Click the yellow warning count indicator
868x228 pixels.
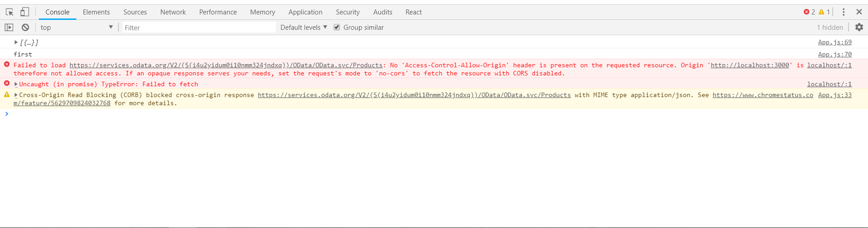coord(824,12)
